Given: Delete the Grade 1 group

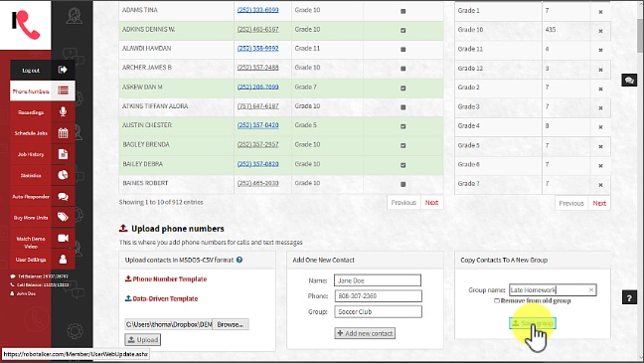Looking at the screenshot, I should click(600, 12).
